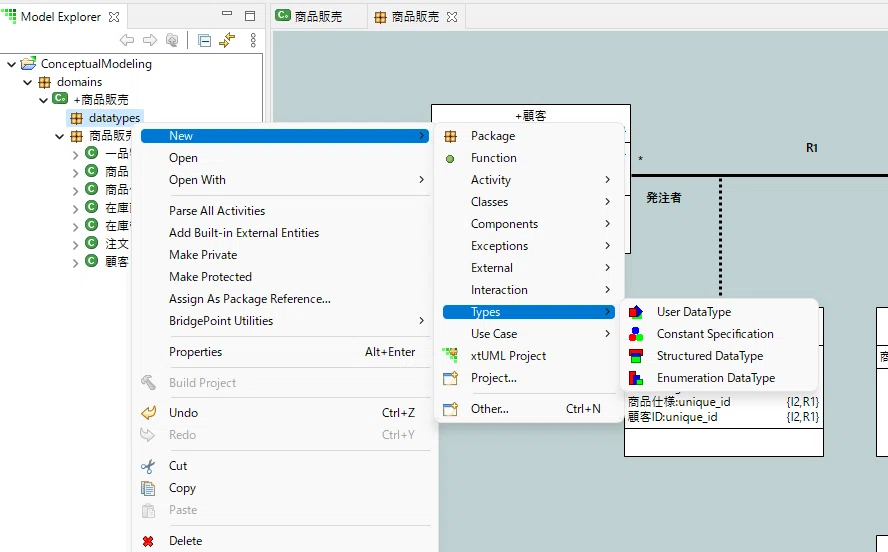Click the Model Explorer view icon

(8, 16)
